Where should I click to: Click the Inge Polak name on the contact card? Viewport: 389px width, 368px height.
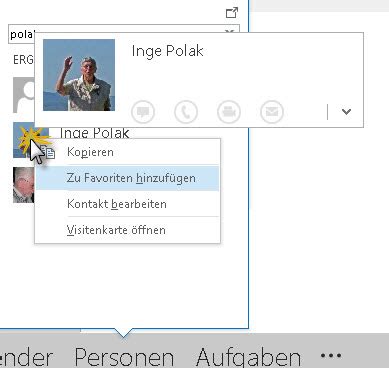pyautogui.click(x=167, y=51)
